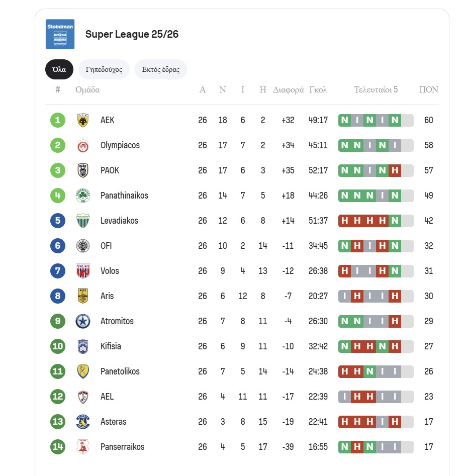Image resolution: width=469 pixels, height=476 pixels.
Task: Click the Olympiacos club crest
Action: (x=83, y=145)
